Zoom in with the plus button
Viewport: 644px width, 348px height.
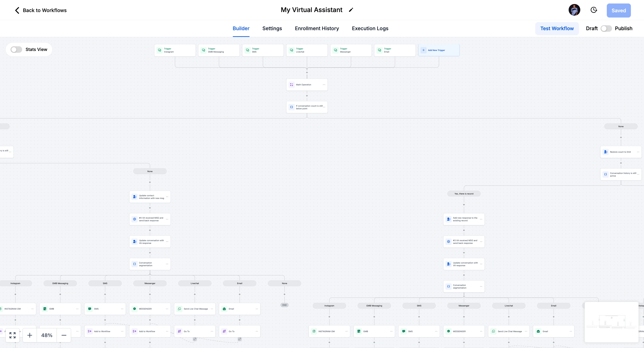(30, 335)
